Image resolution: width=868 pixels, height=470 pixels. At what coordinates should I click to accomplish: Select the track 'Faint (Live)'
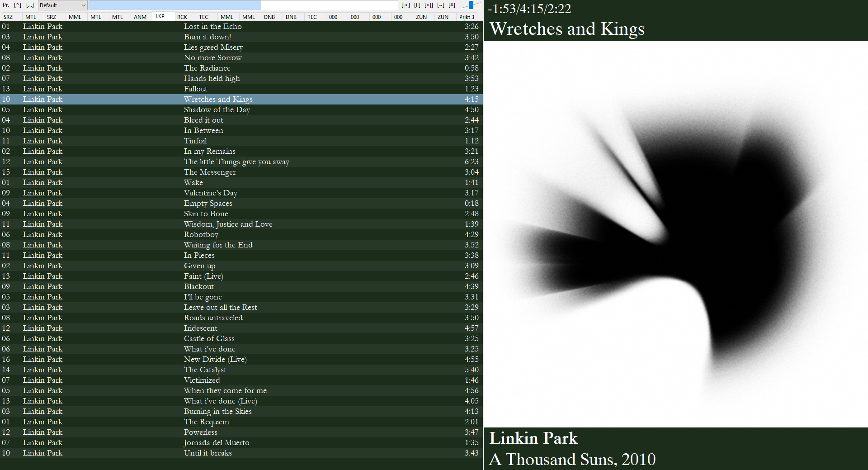pos(241,276)
